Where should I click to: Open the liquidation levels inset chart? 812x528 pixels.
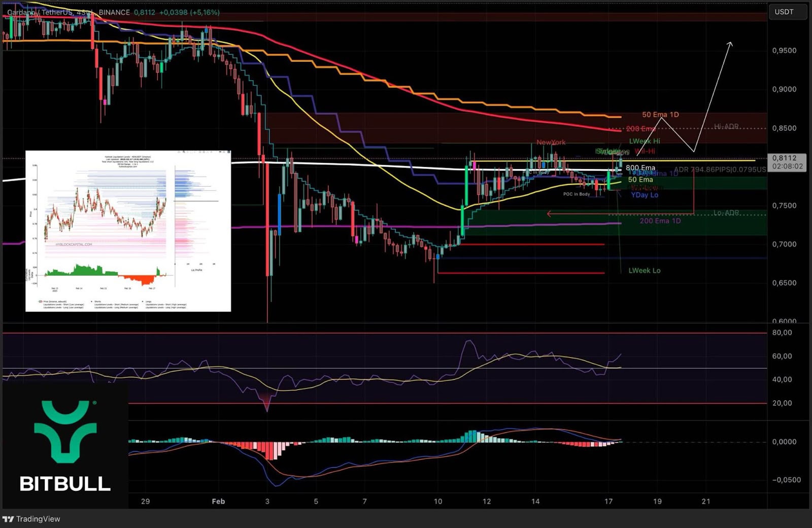[128, 231]
